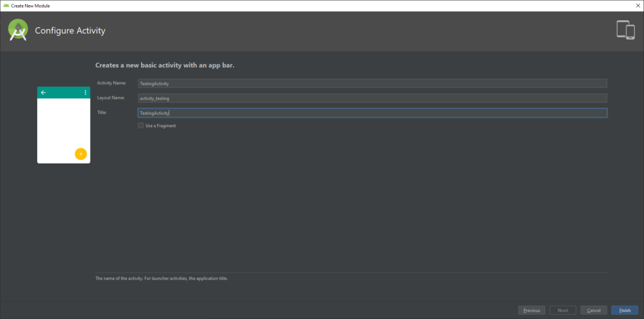Click the Previous button
This screenshot has height=319, width=644.
coord(531,310)
